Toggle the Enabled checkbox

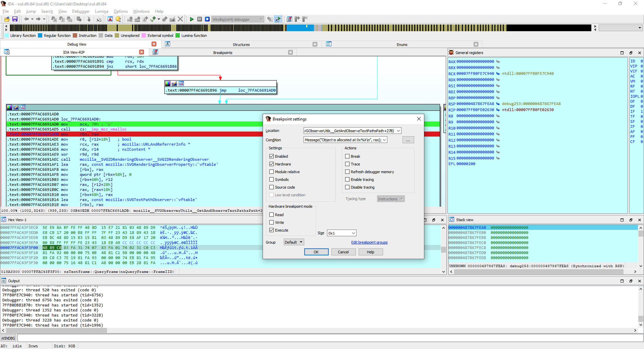coord(272,156)
